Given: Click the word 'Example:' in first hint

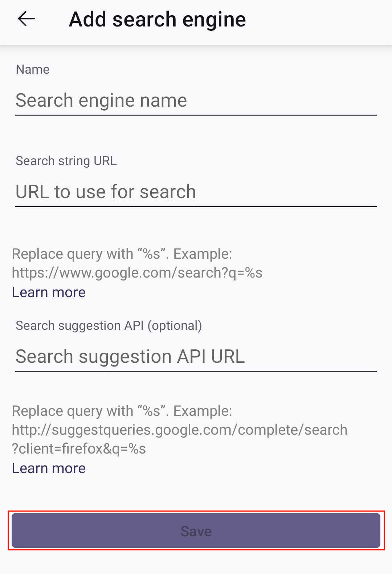Looking at the screenshot, I should [203, 254].
